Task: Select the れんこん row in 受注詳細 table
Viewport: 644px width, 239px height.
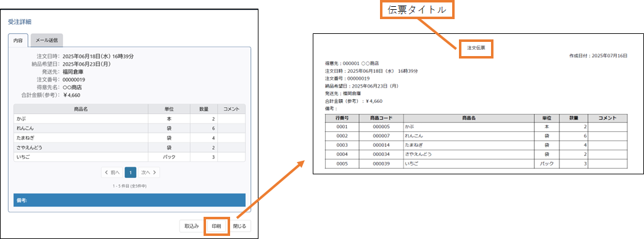Action: (130, 128)
